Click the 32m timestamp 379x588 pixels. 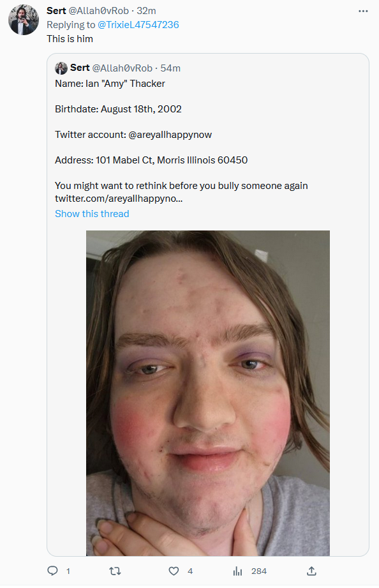tap(146, 11)
